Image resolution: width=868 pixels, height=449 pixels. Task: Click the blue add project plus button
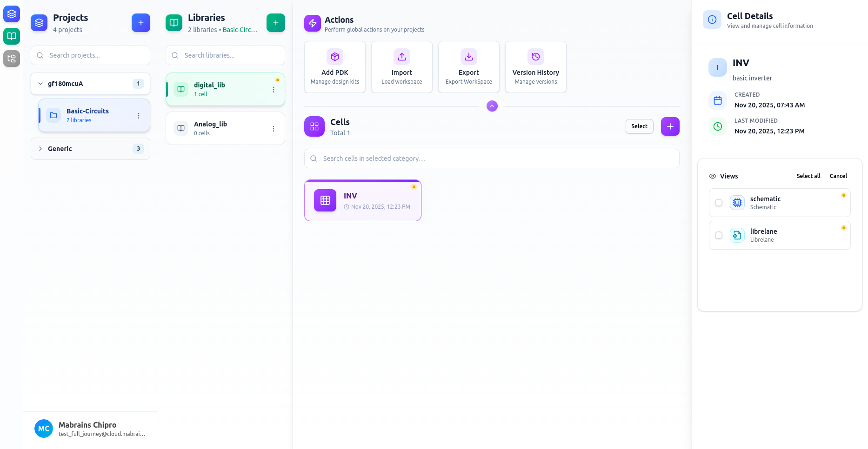coord(140,23)
